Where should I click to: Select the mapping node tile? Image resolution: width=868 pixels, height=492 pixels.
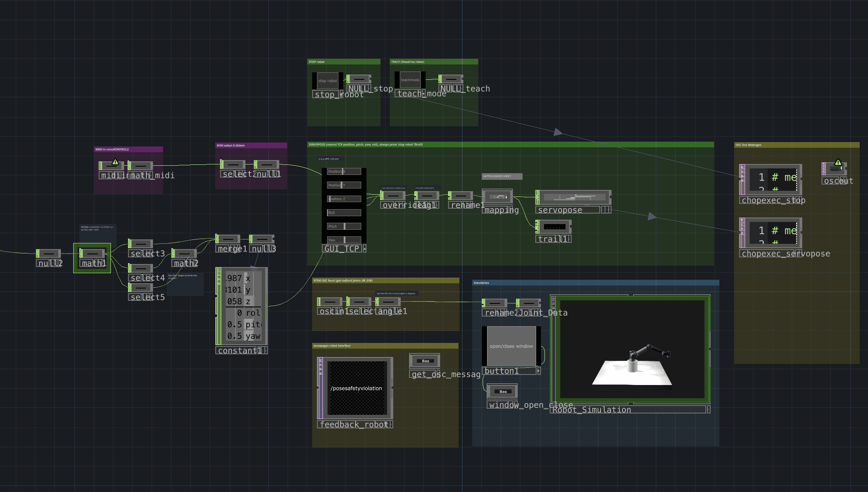click(498, 197)
